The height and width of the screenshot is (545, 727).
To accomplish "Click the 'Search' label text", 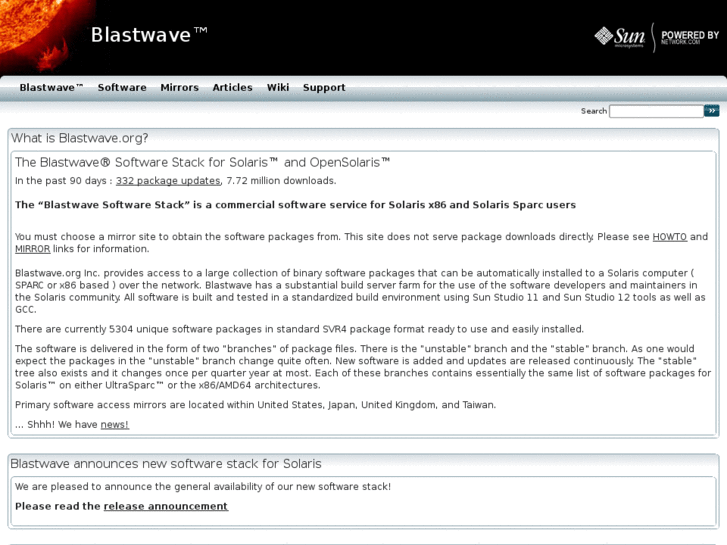I will [593, 111].
